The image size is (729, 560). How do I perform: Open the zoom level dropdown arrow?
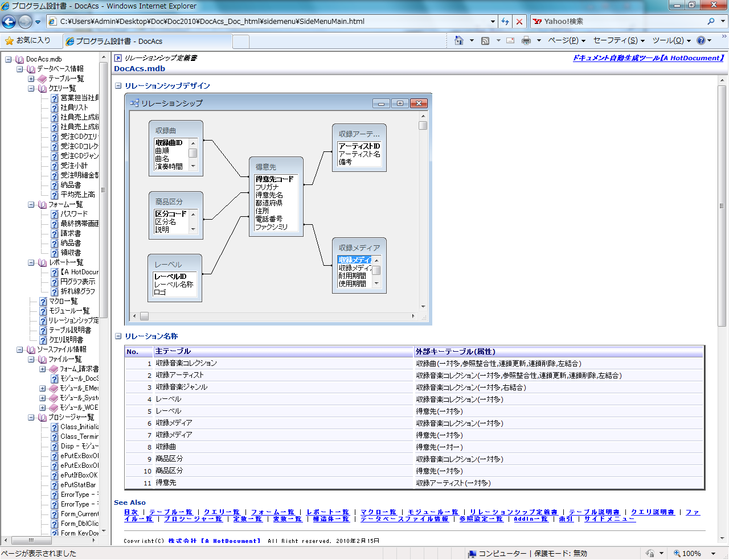tap(713, 554)
